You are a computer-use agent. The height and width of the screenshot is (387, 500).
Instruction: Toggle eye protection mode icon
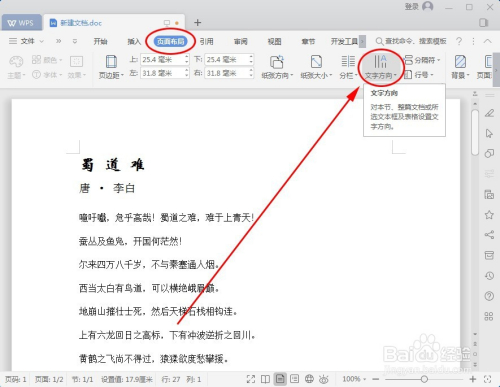[324, 379]
